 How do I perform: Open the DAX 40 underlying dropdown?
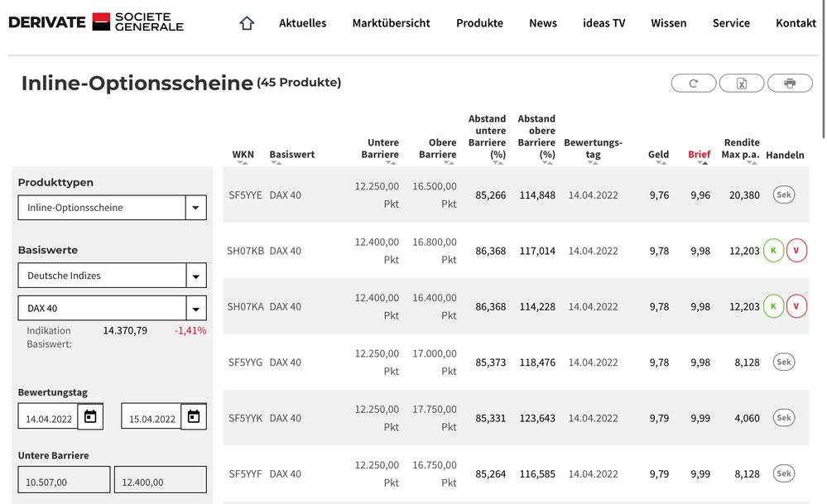pos(195,309)
